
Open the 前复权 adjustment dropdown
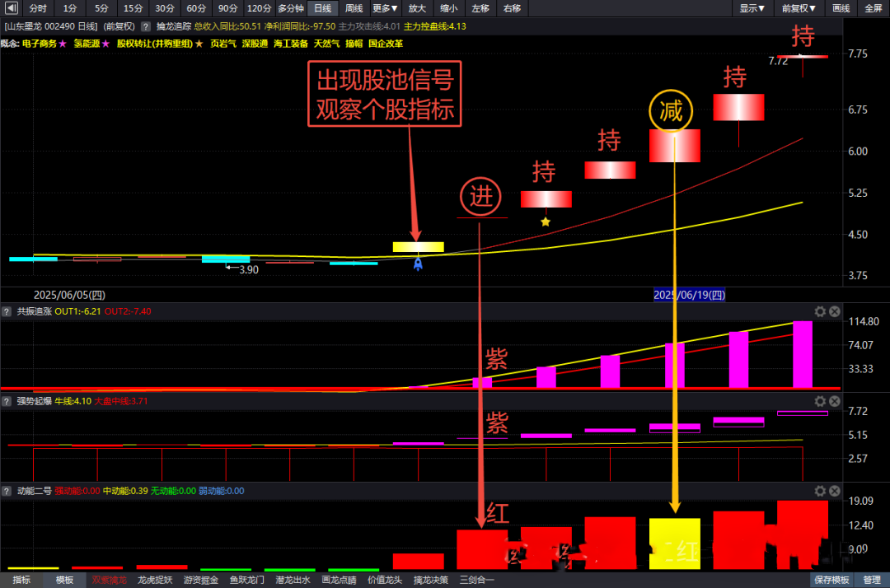tap(798, 8)
